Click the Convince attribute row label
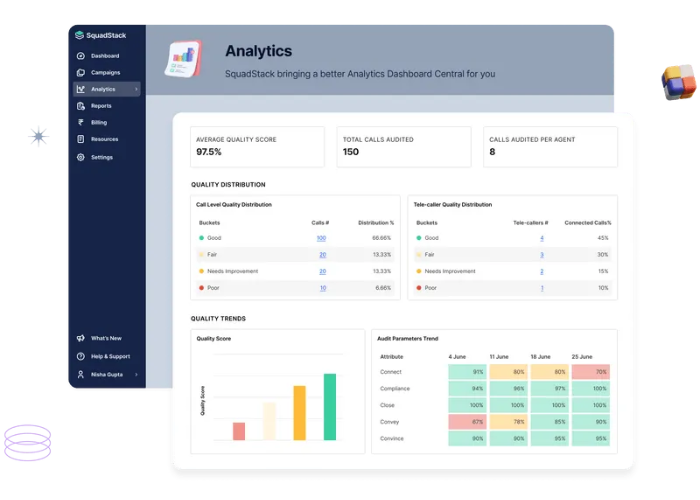 [x=392, y=438]
